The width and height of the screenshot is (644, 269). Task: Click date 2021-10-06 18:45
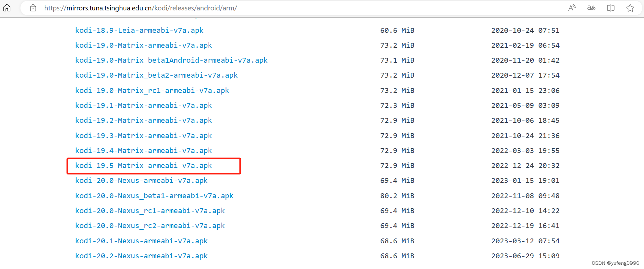525,120
